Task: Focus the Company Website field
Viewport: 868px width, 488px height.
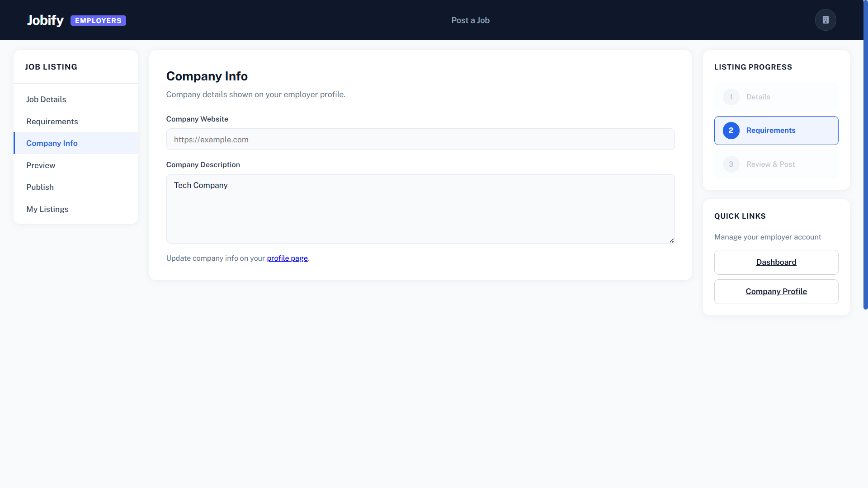Action: coord(420,140)
